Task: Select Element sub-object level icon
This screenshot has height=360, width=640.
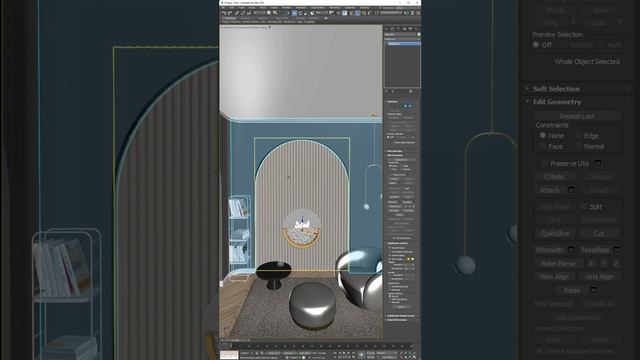Action: coord(410,106)
